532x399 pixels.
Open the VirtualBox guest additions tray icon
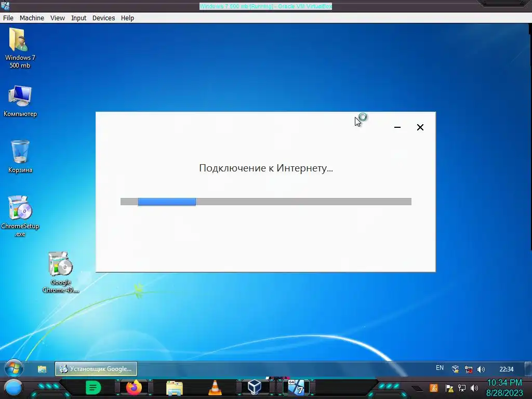[x=455, y=369]
